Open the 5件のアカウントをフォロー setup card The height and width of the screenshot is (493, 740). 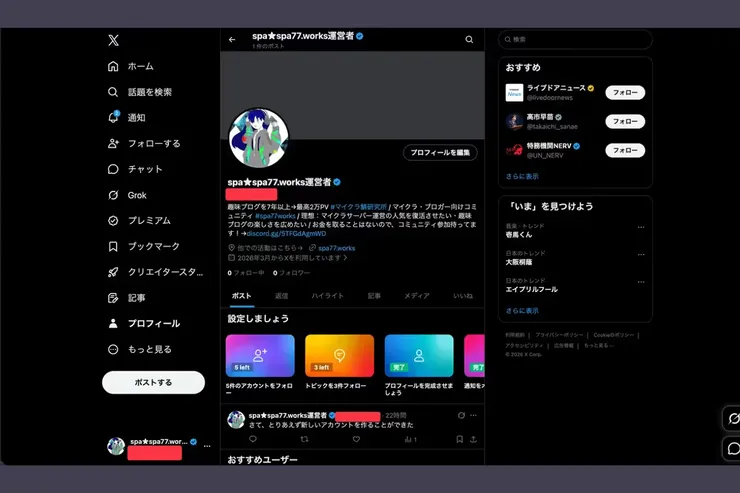(260, 364)
